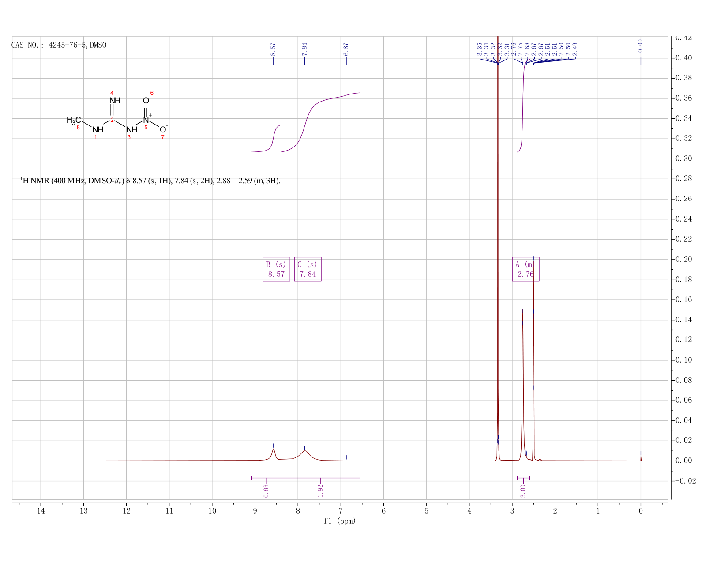This screenshot has height=563, width=728.
Task: Select the 7.84 peak label at top
Action: coord(304,49)
